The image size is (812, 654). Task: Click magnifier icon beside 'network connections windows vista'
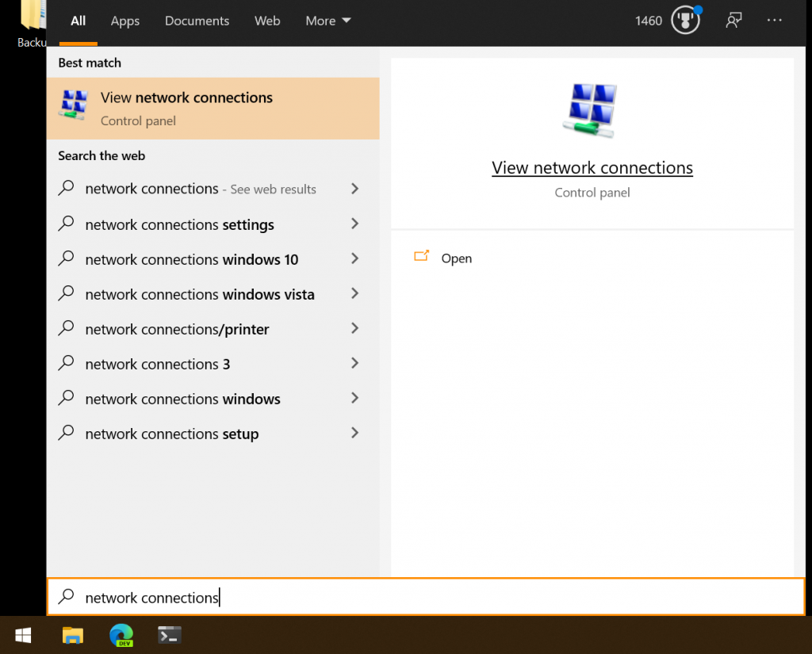67,293
